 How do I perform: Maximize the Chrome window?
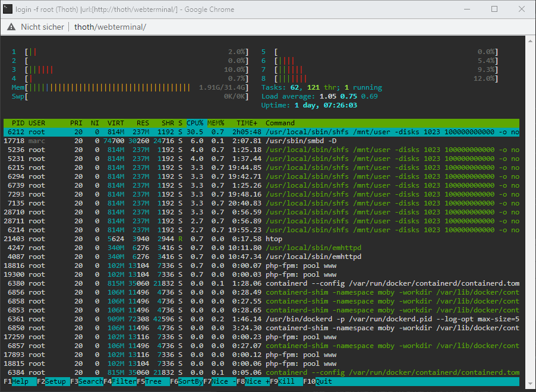[x=494, y=10]
